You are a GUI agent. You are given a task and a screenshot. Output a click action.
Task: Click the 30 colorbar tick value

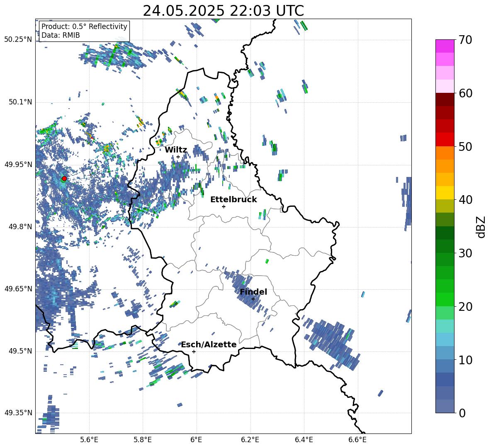[x=465, y=253]
